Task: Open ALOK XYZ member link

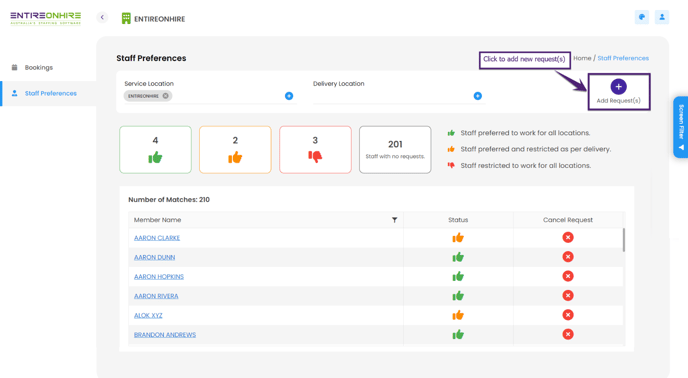Action: point(148,315)
